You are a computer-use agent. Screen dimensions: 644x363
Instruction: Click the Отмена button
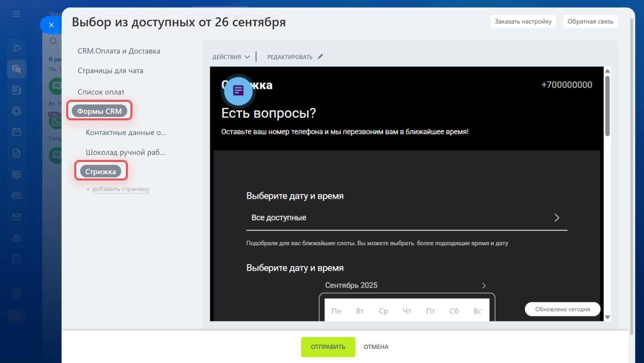coord(376,347)
